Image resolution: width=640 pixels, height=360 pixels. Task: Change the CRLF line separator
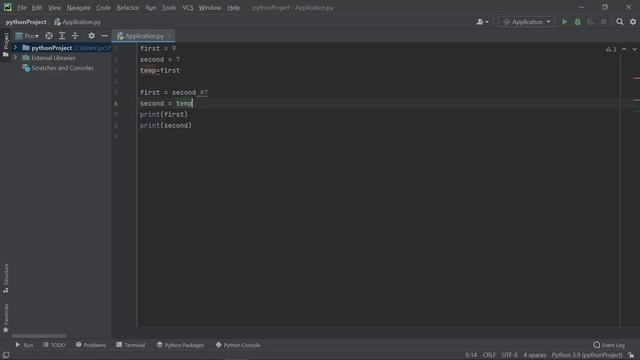pos(489,355)
